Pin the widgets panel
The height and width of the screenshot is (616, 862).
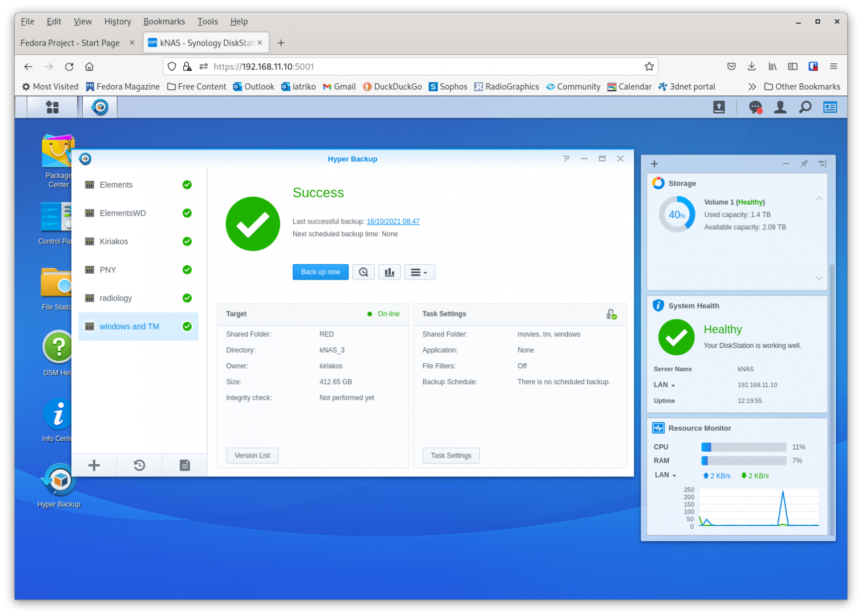[x=804, y=164]
